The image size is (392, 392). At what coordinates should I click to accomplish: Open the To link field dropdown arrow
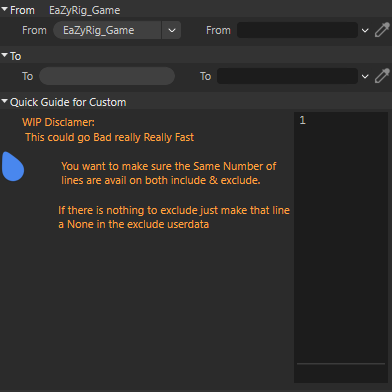click(x=365, y=77)
